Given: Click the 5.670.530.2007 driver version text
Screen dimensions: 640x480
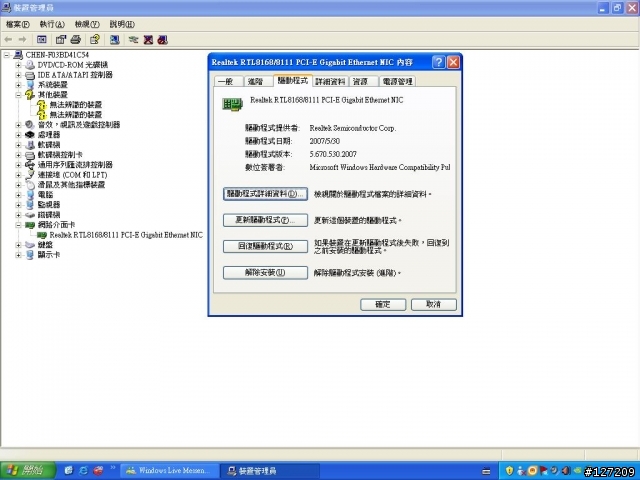Looking at the screenshot, I should pyautogui.click(x=333, y=154).
